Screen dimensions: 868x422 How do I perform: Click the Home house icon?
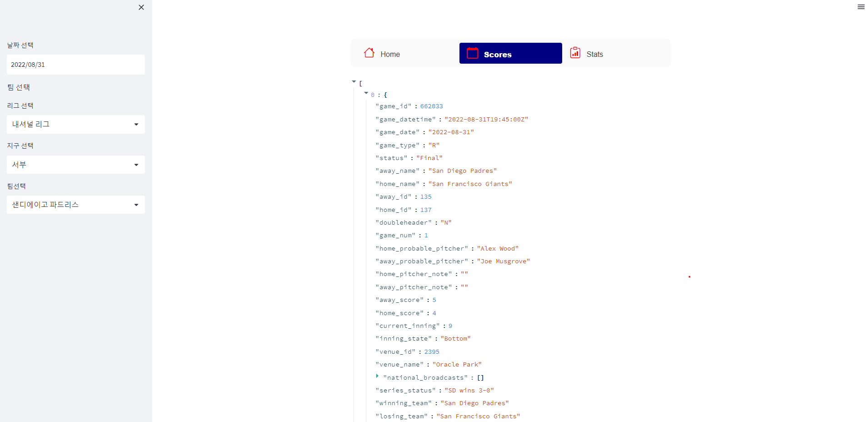point(369,53)
